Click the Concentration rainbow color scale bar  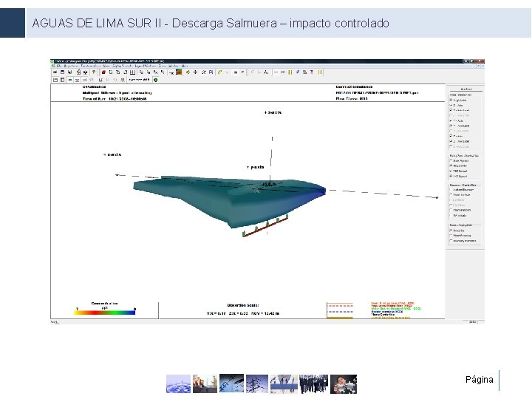[x=105, y=313]
